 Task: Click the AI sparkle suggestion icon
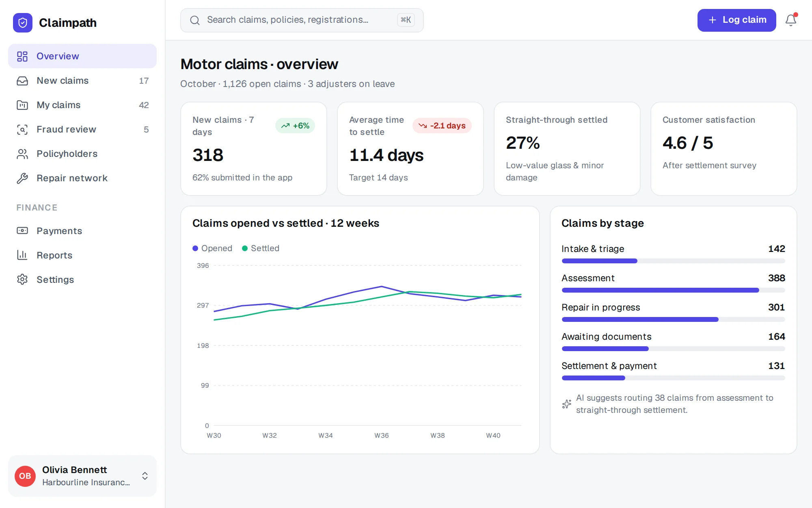point(567,404)
